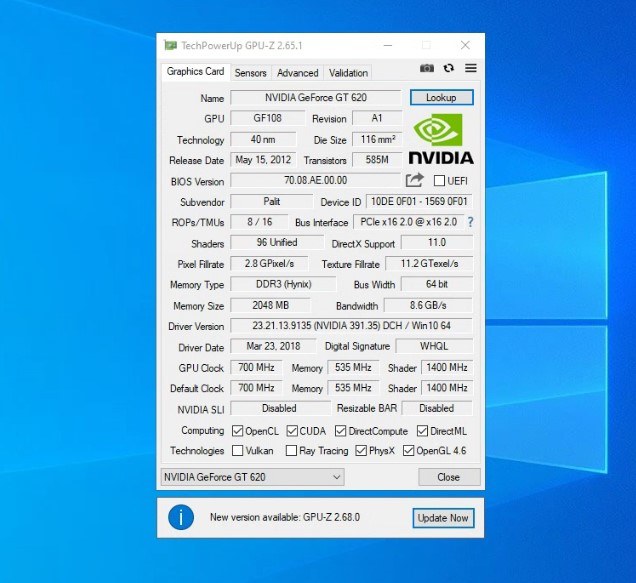Take a screenshot with the camera icon
Viewport: 636px width, 583px height.
coord(426,68)
